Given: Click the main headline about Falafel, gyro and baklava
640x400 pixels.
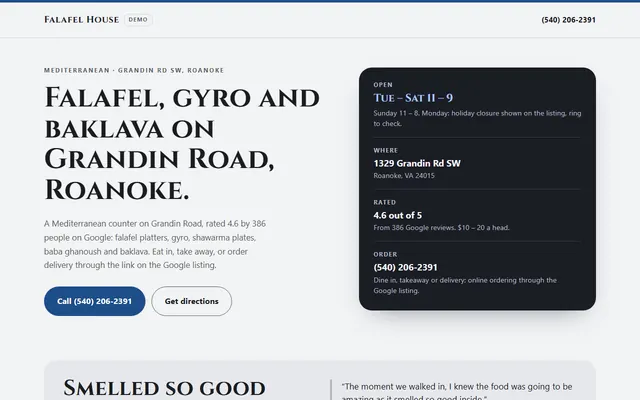Looking at the screenshot, I should (182, 144).
